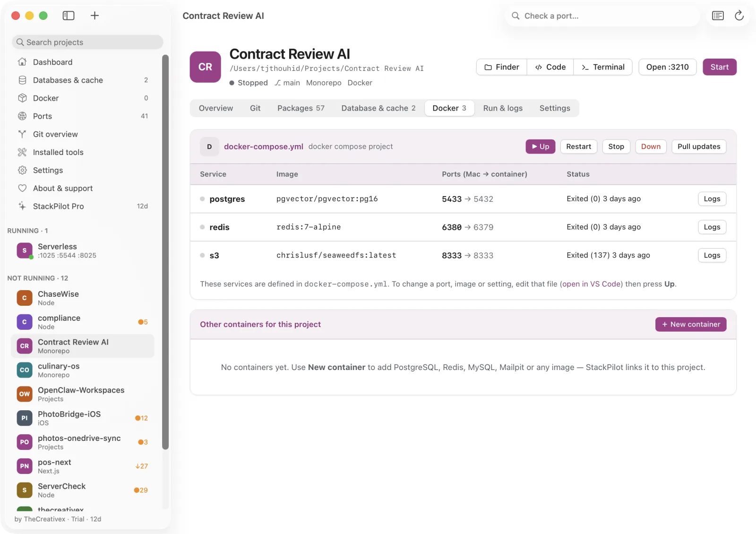Viewport: 756px width, 534px height.
Task: Switch to Run & logs tab
Action: tap(503, 108)
